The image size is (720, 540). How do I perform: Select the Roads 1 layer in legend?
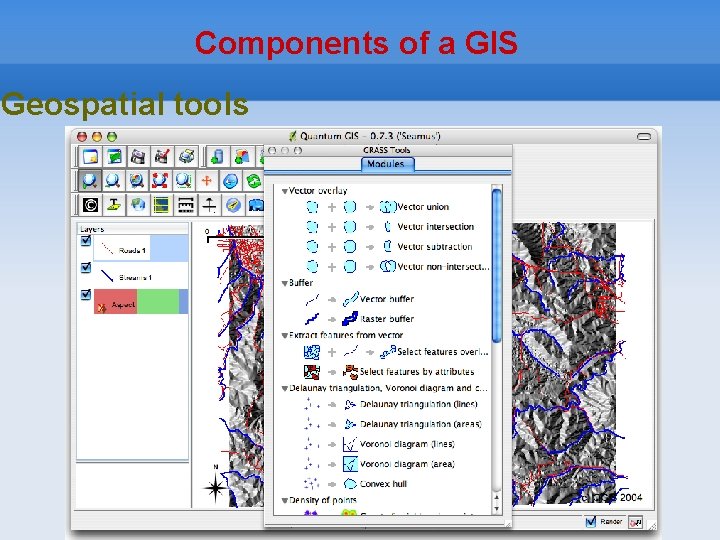[x=141, y=248]
